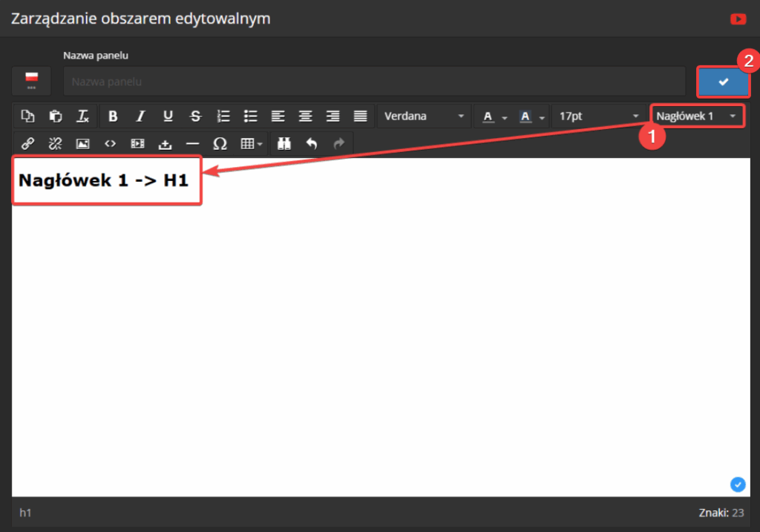Screen dimensions: 760x532
Task: Toggle italic formatting
Action: click(140, 116)
